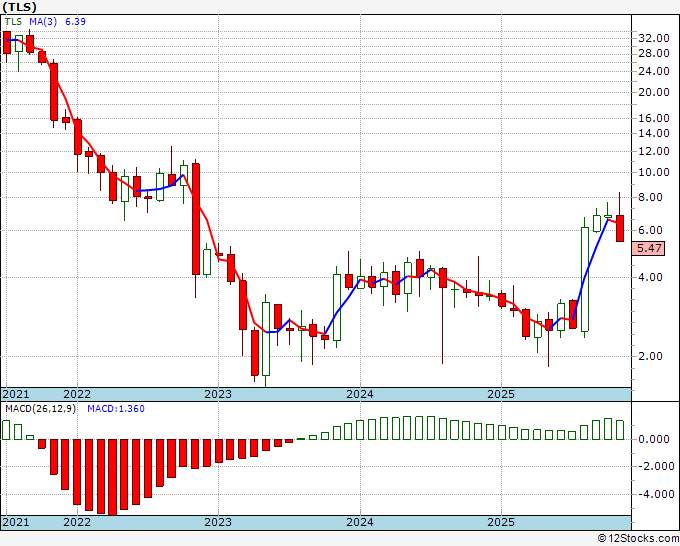680x546 pixels.
Task: Click 2025 on price chart time axis
Action: (501, 394)
